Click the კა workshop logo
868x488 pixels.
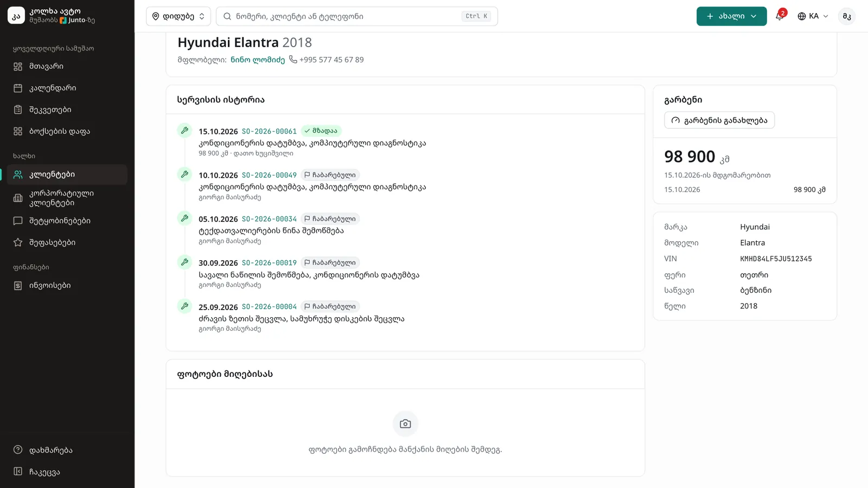(x=16, y=16)
